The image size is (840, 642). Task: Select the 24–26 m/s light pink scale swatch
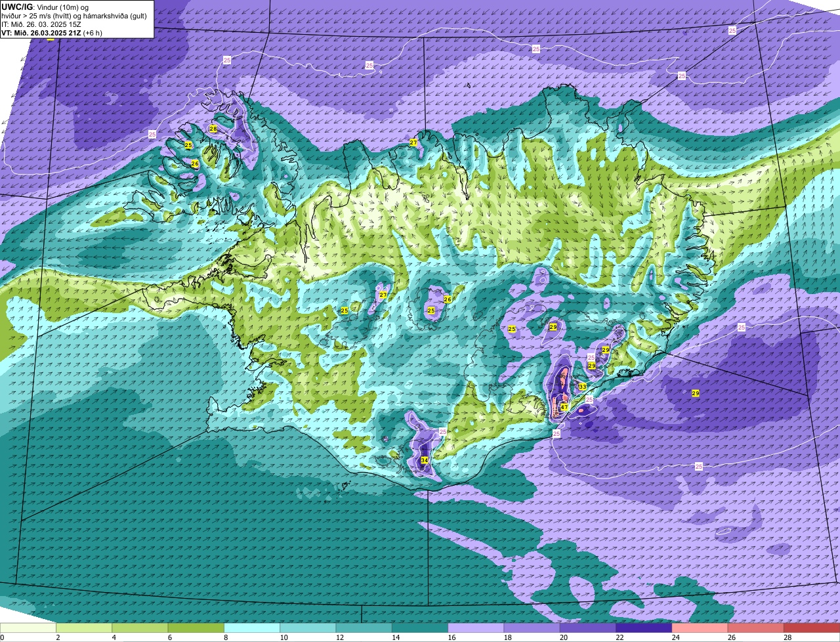[x=700, y=628]
